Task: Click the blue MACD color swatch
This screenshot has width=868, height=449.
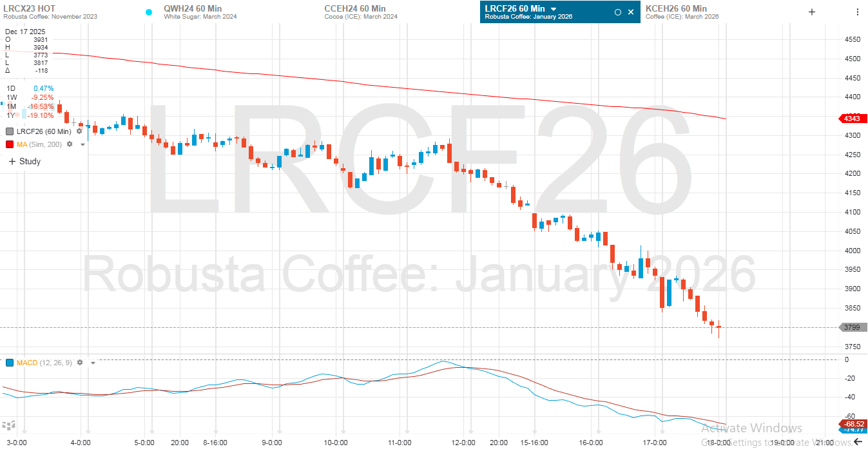Action: tap(10, 363)
